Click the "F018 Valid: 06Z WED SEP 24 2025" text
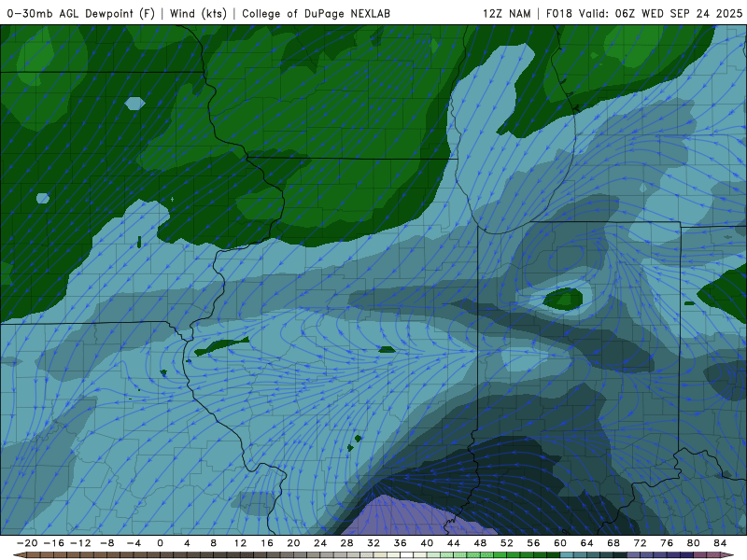Viewport: 747px width, 560px height. pyautogui.click(x=644, y=13)
